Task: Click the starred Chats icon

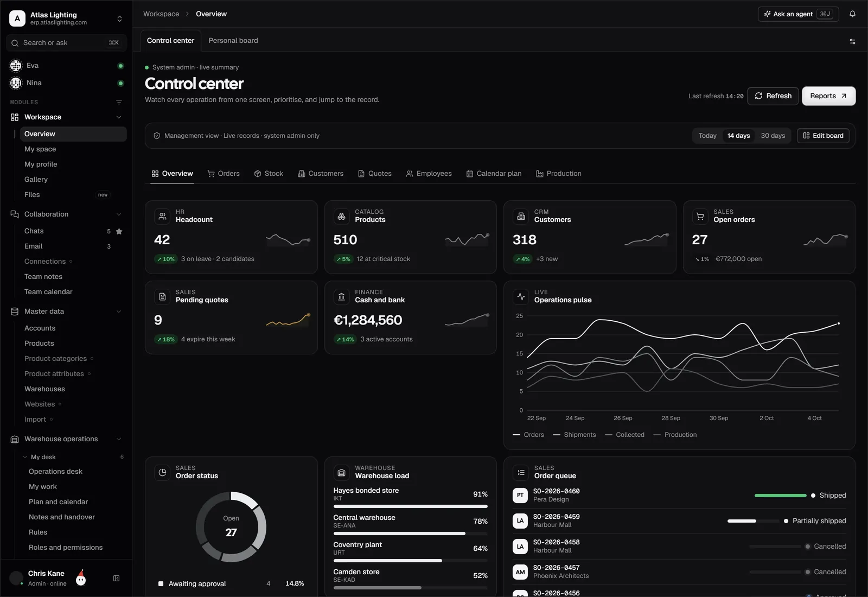Action: click(x=119, y=231)
